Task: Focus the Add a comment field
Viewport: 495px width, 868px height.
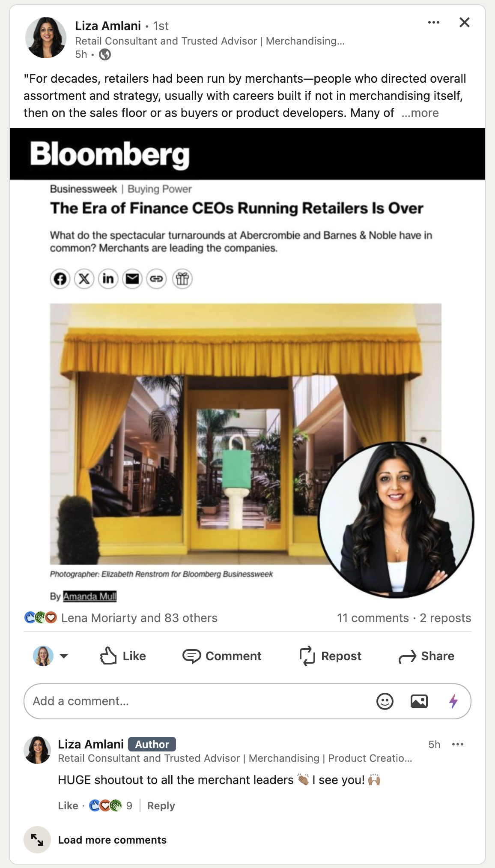Action: click(x=200, y=701)
